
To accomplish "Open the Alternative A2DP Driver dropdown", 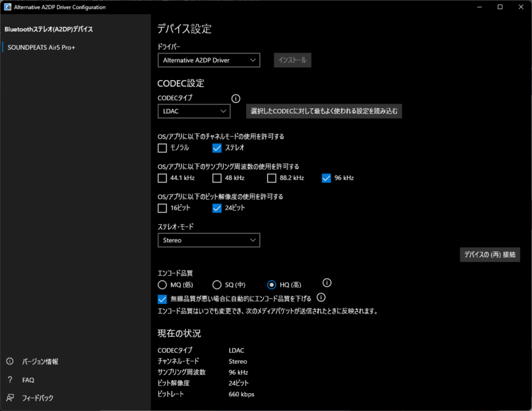I will click(x=209, y=60).
